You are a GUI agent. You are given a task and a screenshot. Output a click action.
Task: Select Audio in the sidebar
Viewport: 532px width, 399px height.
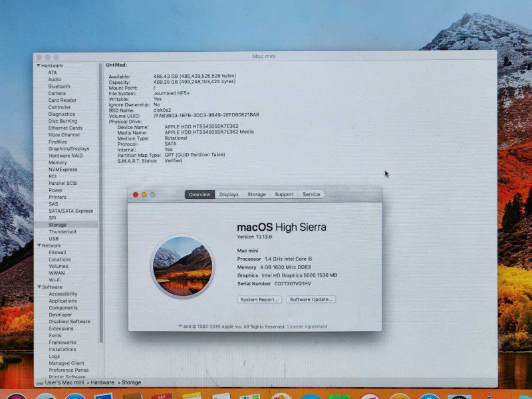(x=55, y=79)
